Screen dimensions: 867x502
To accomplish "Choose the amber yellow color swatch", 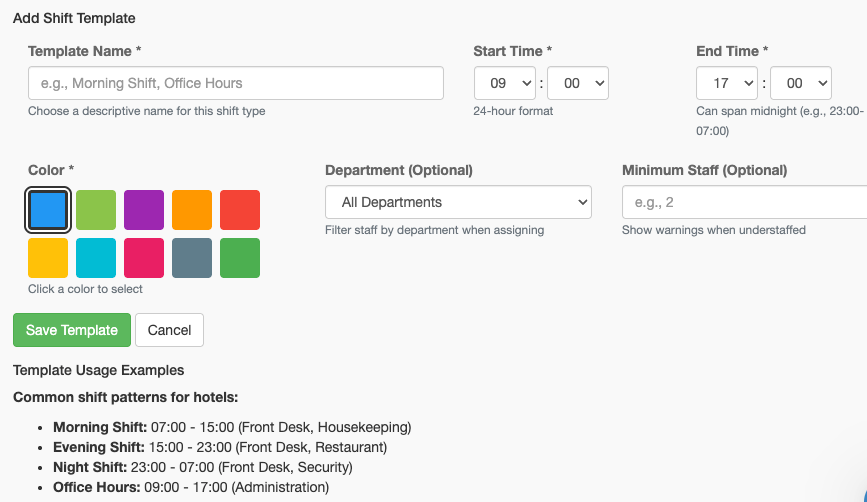I will pyautogui.click(x=48, y=258).
